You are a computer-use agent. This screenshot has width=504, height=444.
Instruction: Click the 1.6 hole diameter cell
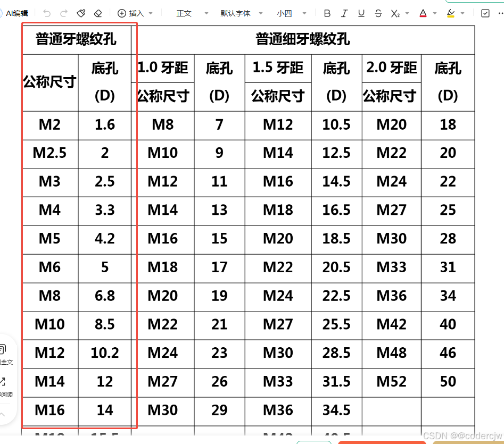pos(105,125)
